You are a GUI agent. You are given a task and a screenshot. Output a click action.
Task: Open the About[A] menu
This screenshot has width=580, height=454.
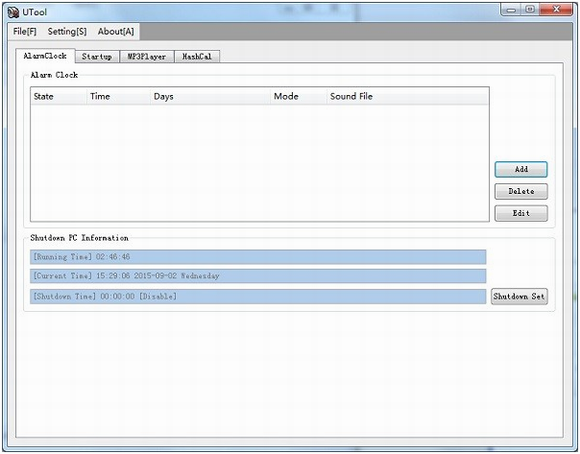tap(116, 31)
